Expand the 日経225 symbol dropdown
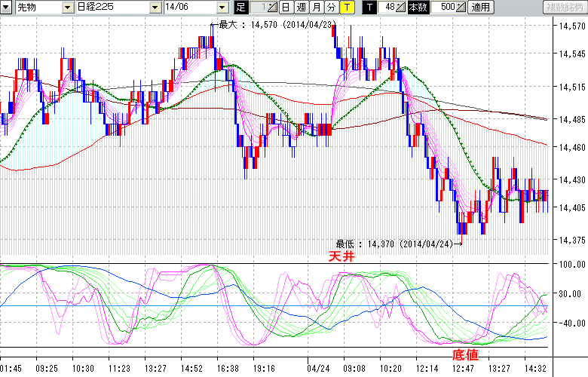588x377 pixels. (155, 7)
